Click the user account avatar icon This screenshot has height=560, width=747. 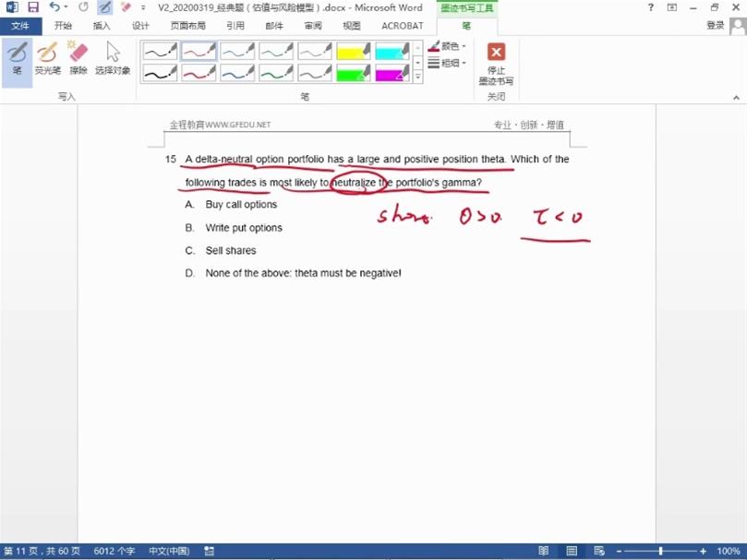738,26
